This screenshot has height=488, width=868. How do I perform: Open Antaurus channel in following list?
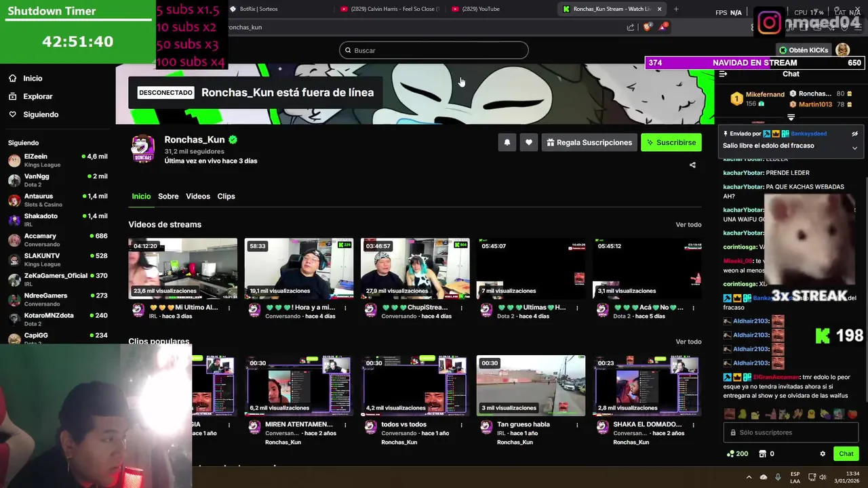coord(58,200)
